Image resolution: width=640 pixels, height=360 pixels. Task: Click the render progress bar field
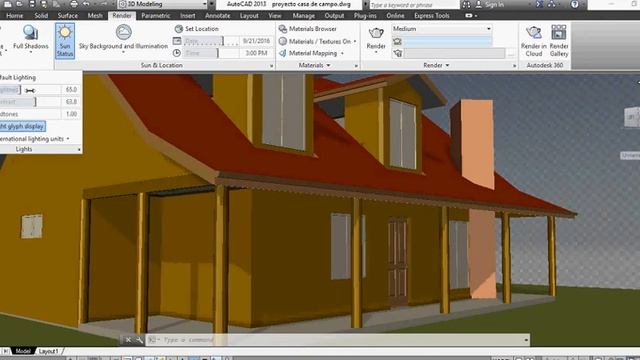tap(448, 41)
